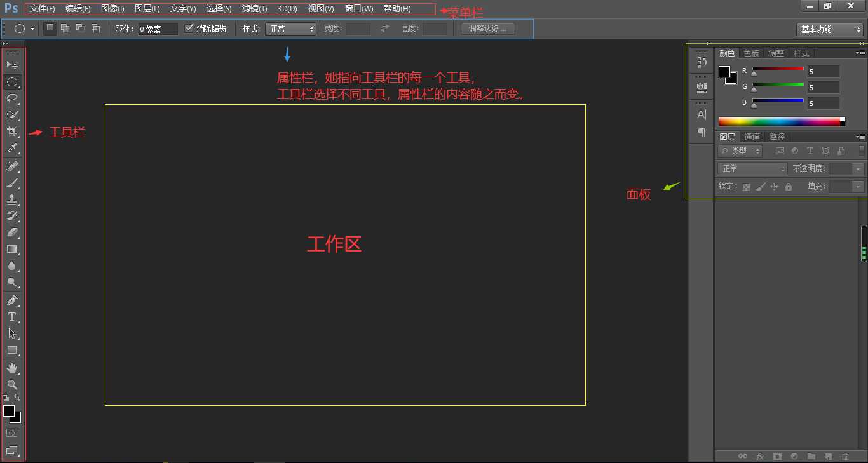Select the Rectangle shape tool
The width and height of the screenshot is (868, 463).
click(x=12, y=350)
